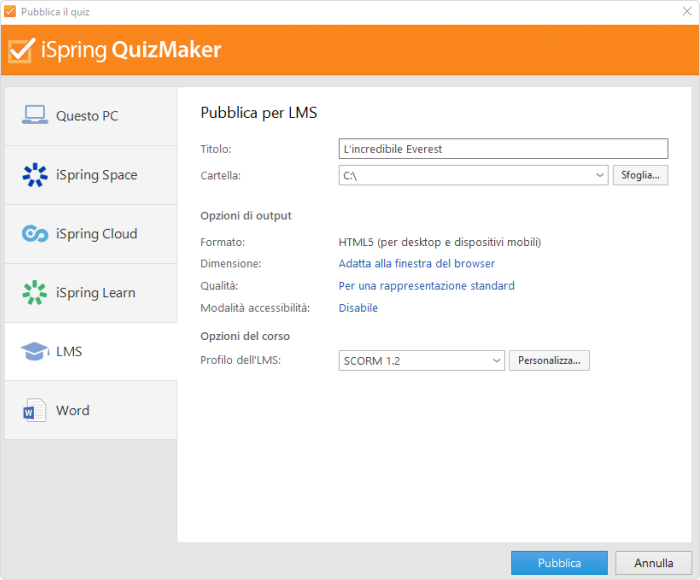Open the Cartella folder path dropdown
The height and width of the screenshot is (580, 700).
pos(600,175)
